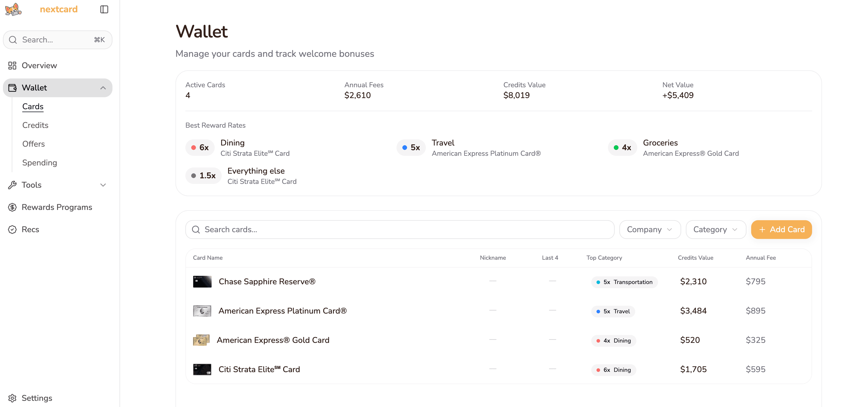Click the $520 credits value
This screenshot has height=407, width=868.
(690, 340)
